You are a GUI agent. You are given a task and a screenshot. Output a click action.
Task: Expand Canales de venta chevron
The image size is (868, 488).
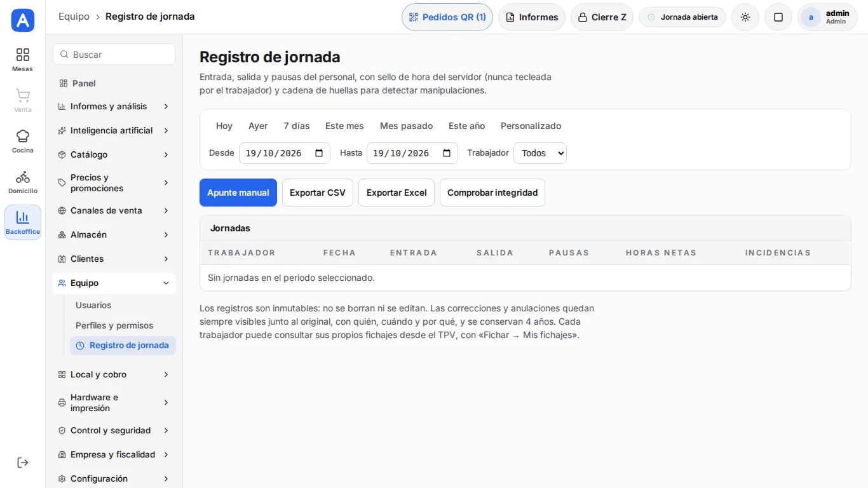(x=166, y=210)
